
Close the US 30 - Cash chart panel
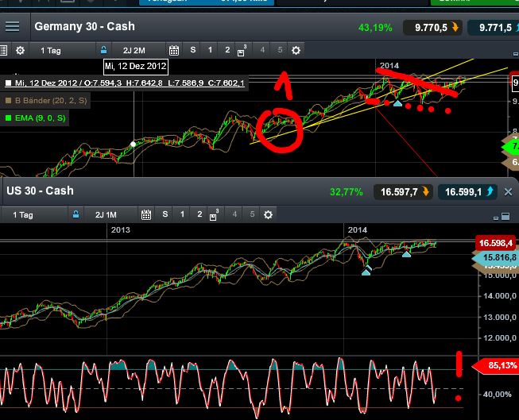509,191
